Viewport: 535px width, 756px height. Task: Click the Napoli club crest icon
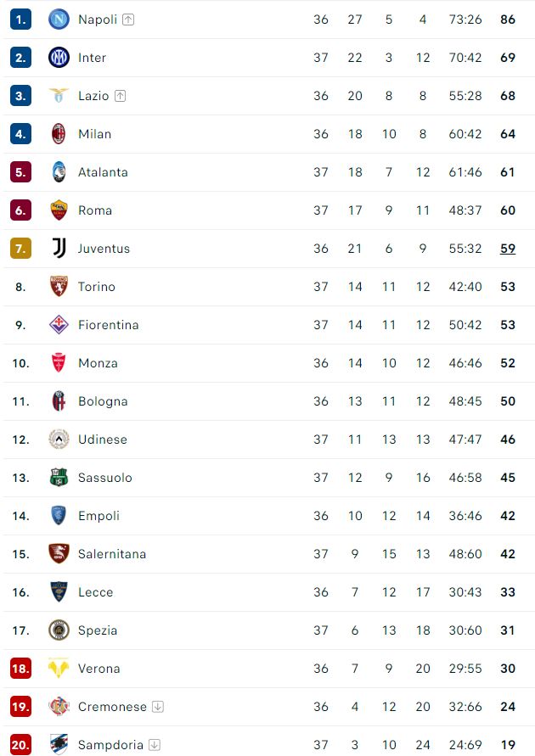click(59, 19)
